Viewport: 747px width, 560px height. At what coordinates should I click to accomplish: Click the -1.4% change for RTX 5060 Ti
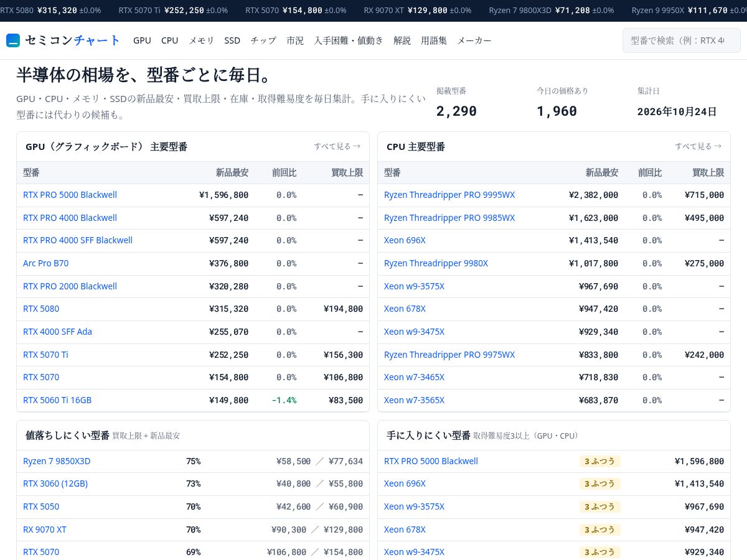tap(284, 400)
